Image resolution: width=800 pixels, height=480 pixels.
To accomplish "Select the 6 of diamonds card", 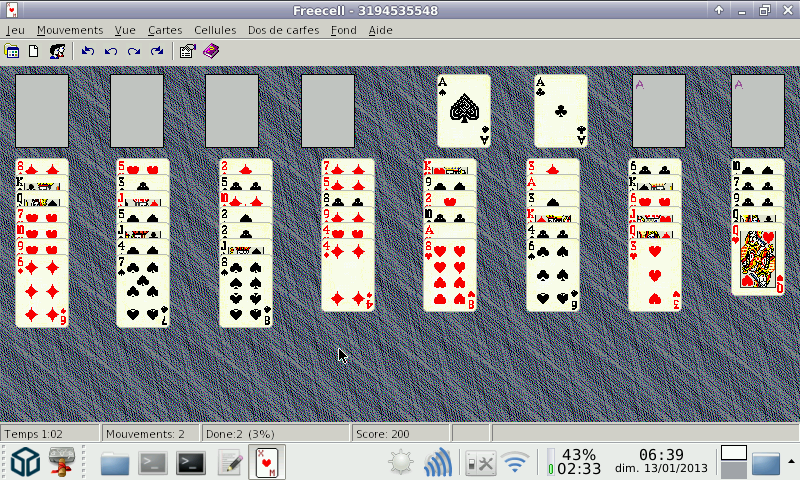I will coord(42,291).
